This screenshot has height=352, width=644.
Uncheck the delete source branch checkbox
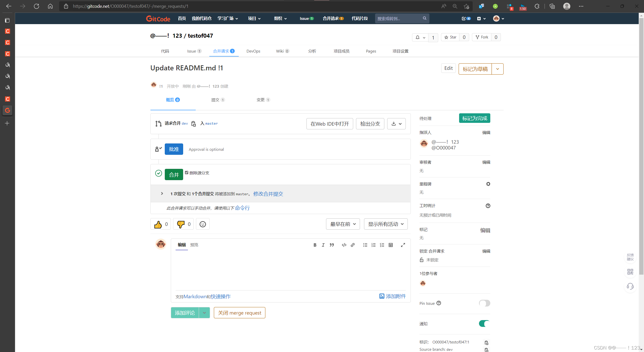point(187,173)
